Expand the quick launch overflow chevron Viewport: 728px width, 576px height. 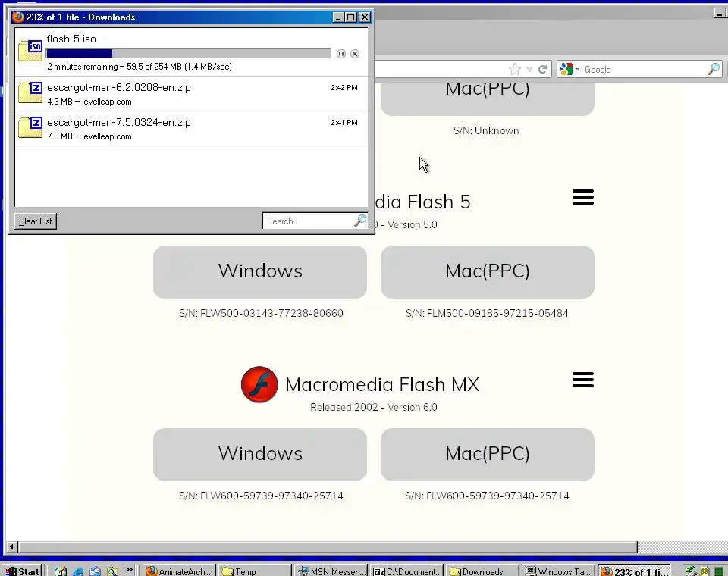(x=129, y=569)
